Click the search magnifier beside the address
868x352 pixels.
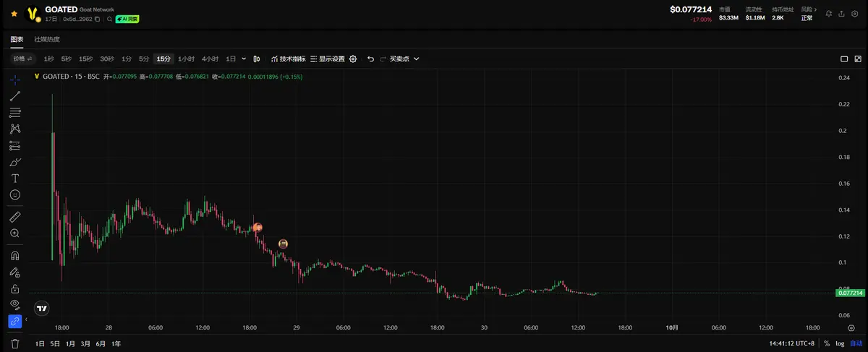(110, 20)
